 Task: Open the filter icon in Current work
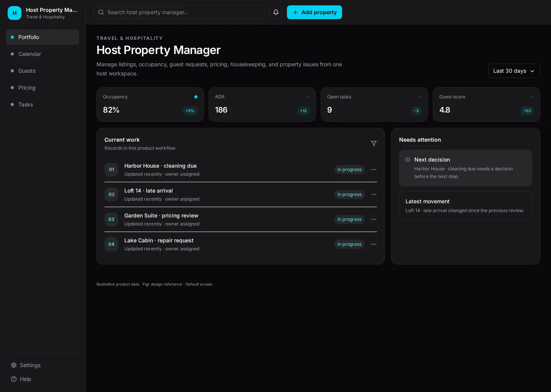point(374,144)
